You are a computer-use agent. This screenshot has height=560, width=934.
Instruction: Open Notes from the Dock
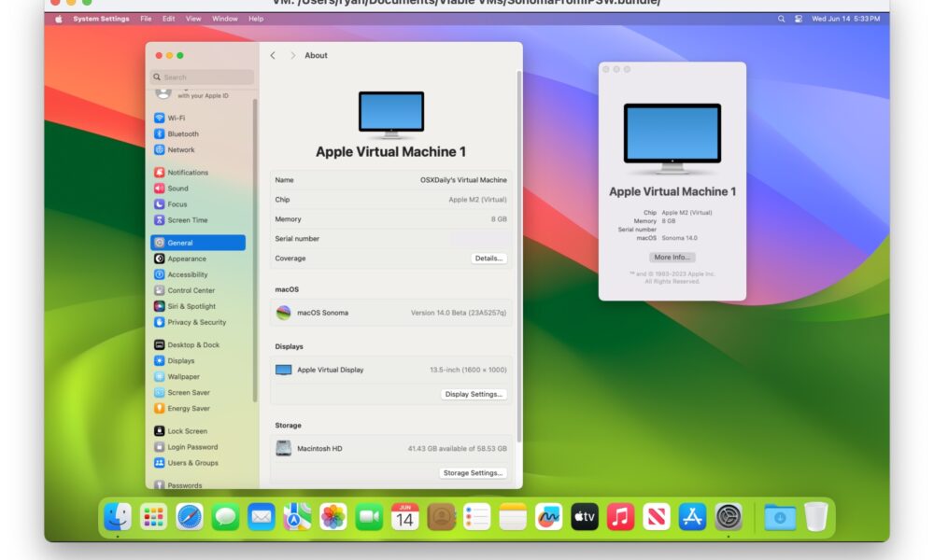pyautogui.click(x=513, y=516)
